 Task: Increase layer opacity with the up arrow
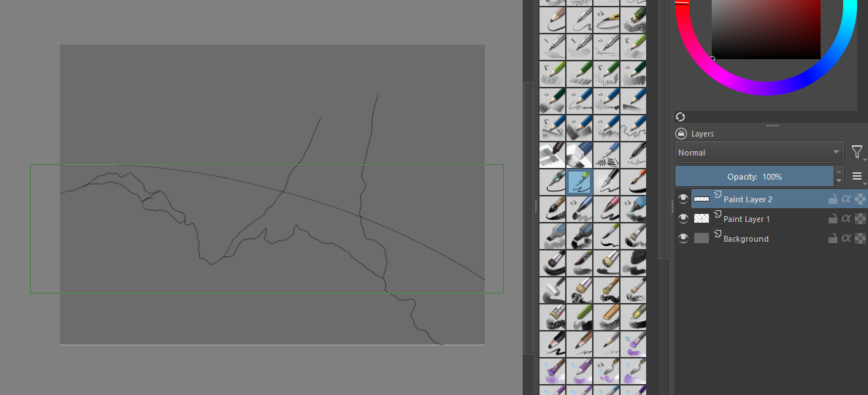839,172
